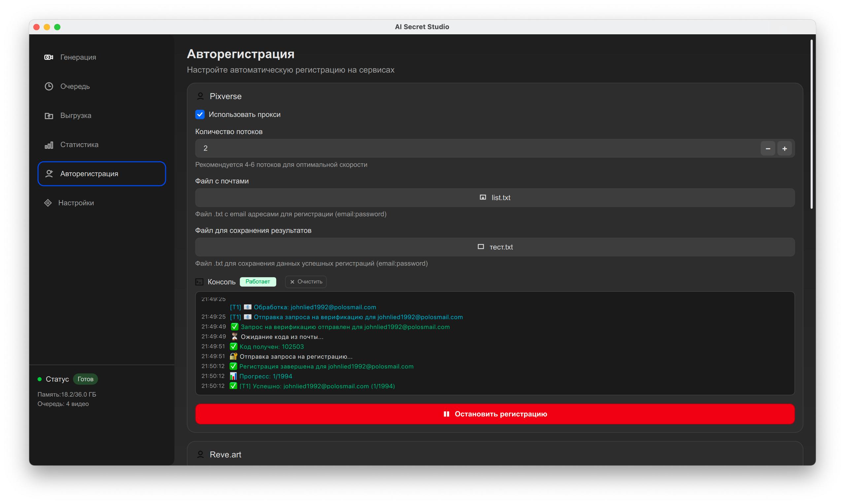The image size is (845, 504).
Task: Click the Очередь clock icon
Action: click(49, 86)
